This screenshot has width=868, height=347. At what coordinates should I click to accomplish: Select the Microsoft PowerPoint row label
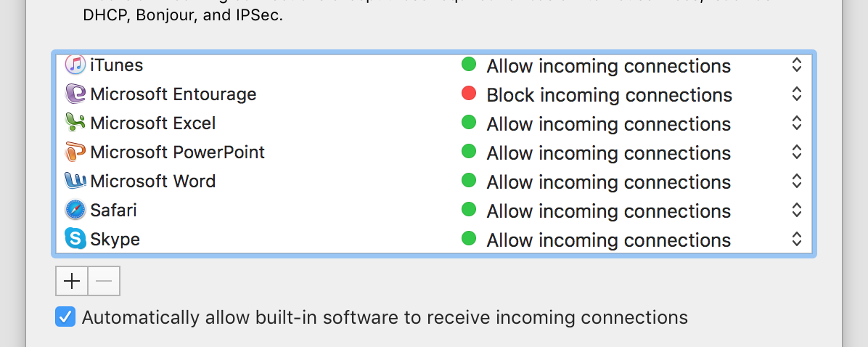click(177, 152)
